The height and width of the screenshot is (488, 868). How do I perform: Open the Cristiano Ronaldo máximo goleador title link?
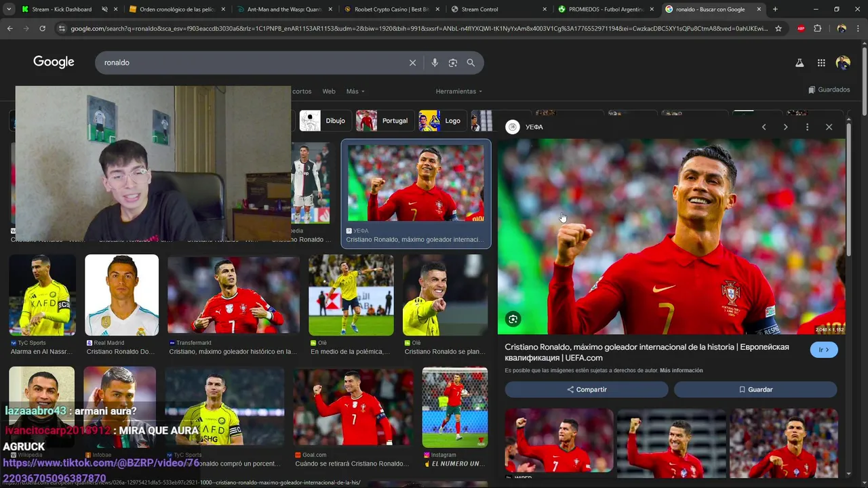[647, 352]
